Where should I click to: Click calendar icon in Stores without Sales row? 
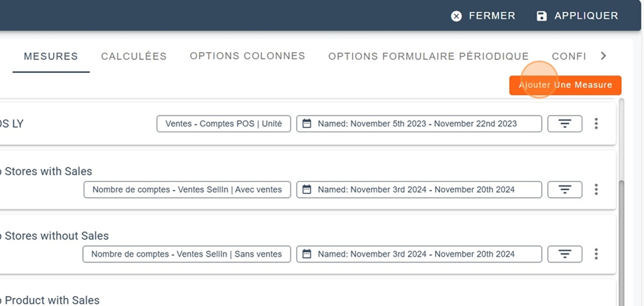coord(307,254)
